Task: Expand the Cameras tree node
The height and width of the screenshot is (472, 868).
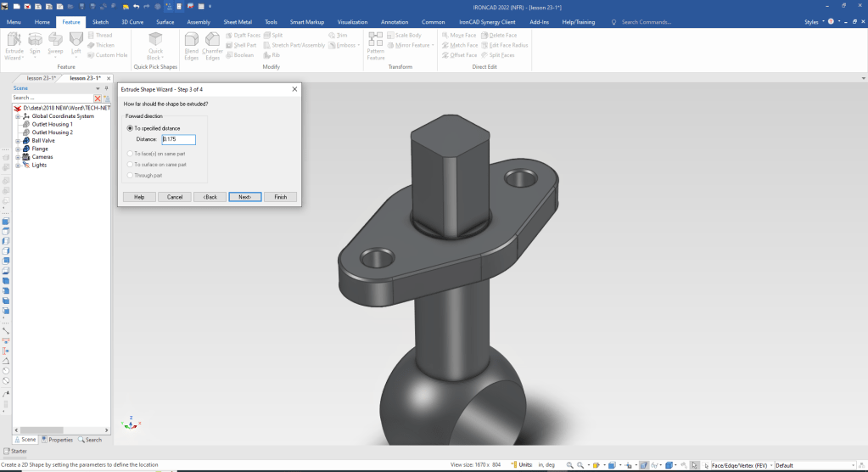Action: point(17,157)
